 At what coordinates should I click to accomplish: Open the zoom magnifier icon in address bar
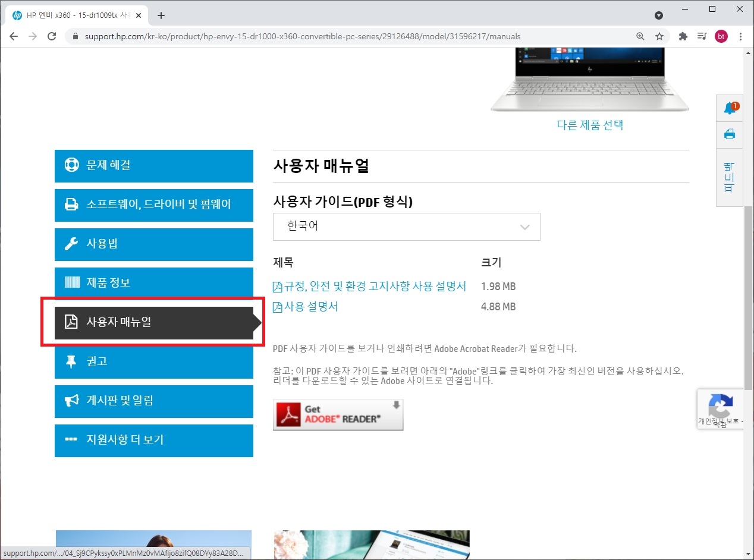pyautogui.click(x=640, y=36)
